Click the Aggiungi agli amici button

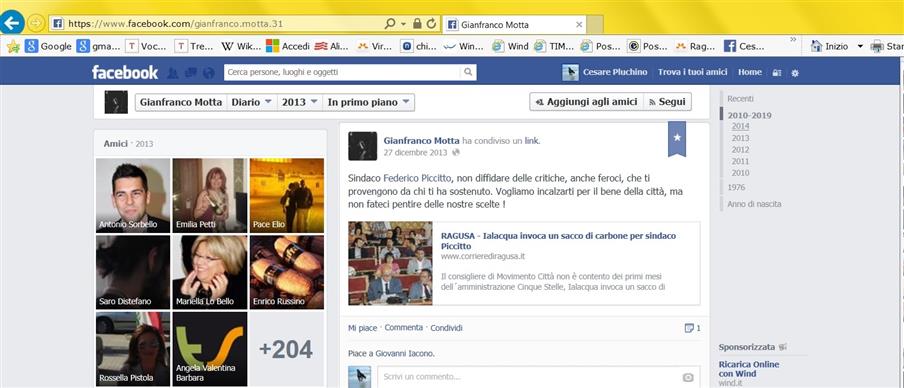coord(586,101)
